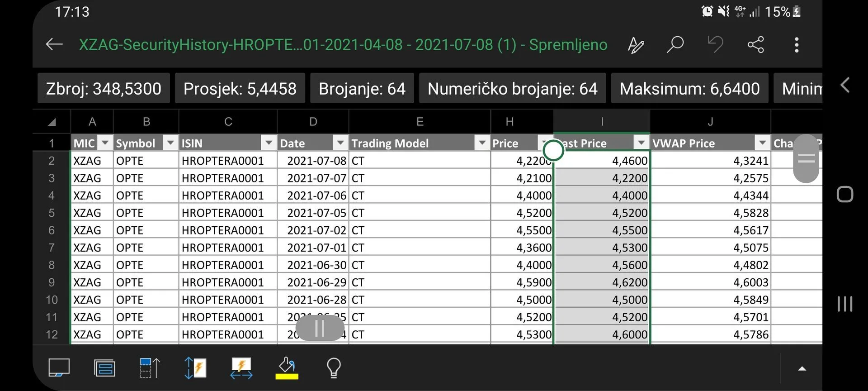
Task: Select MIC cell XZAG in row 12
Action: [x=92, y=334]
